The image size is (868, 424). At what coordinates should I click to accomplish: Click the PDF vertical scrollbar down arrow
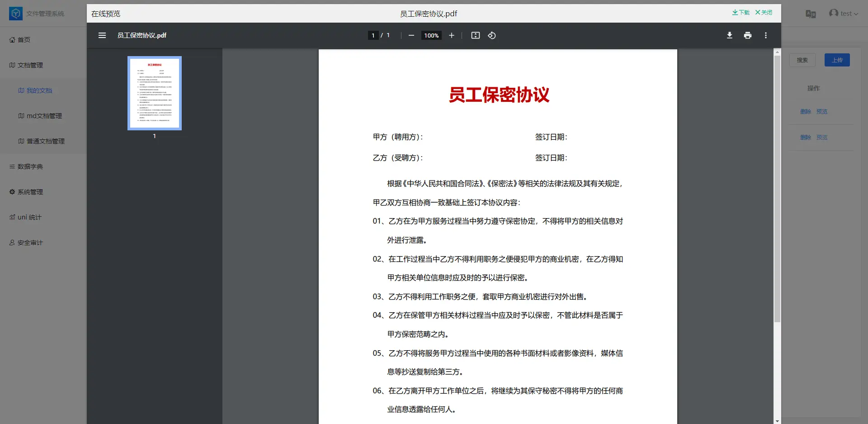pyautogui.click(x=777, y=421)
